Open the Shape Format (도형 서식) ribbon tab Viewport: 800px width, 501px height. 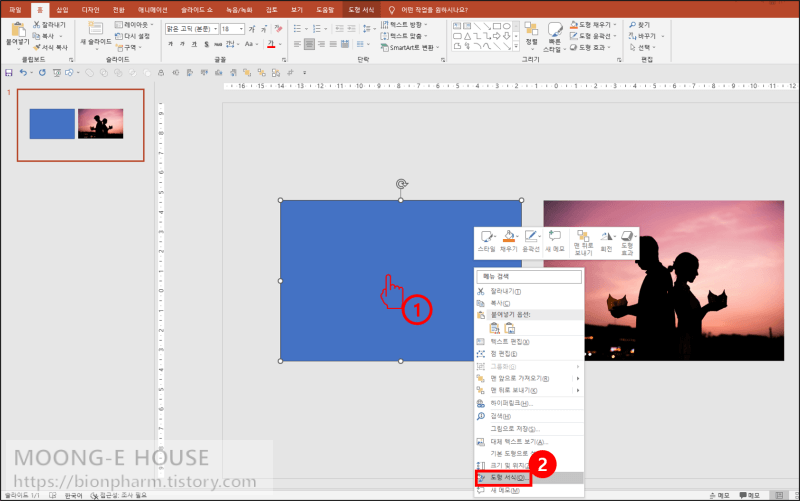tap(361, 10)
